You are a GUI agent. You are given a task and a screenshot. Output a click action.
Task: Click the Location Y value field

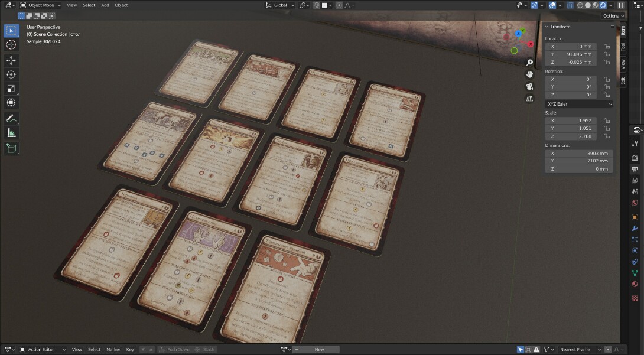[571, 54]
